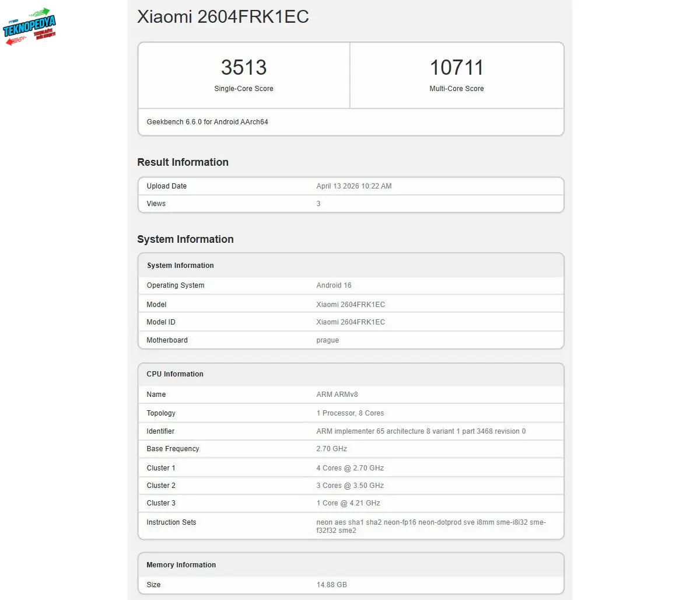Click the System Information table header
Viewport: 700px width, 600px height.
click(x=180, y=266)
